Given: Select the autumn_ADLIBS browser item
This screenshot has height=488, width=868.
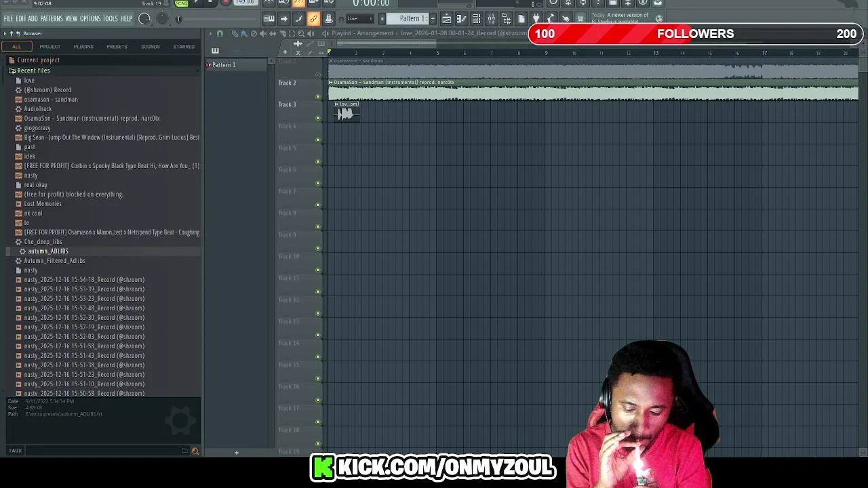Looking at the screenshot, I should coord(48,251).
